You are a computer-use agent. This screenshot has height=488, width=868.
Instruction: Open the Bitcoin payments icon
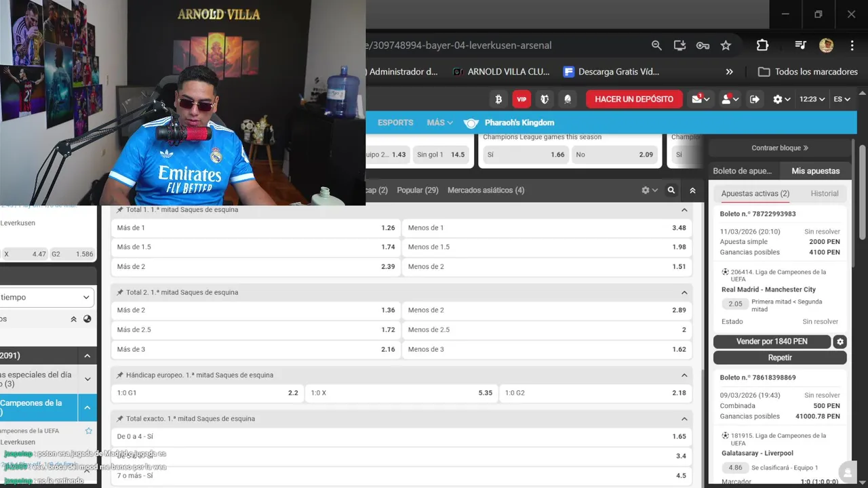click(x=498, y=99)
